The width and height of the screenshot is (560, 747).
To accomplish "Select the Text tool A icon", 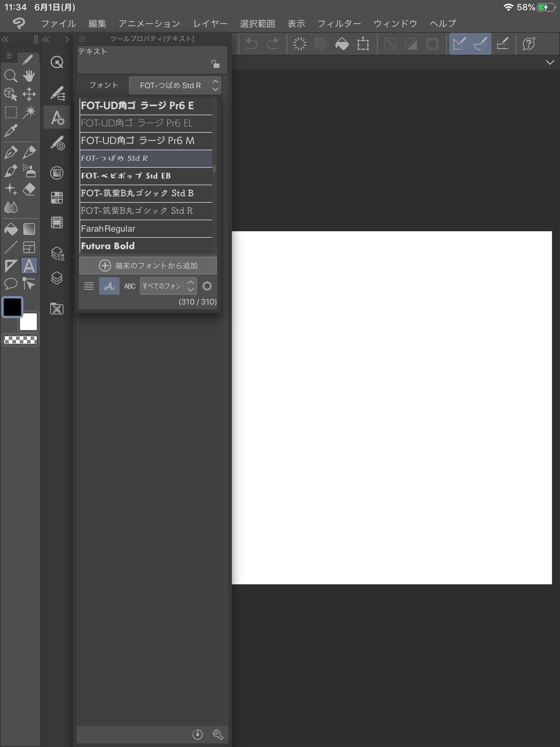I will [29, 266].
